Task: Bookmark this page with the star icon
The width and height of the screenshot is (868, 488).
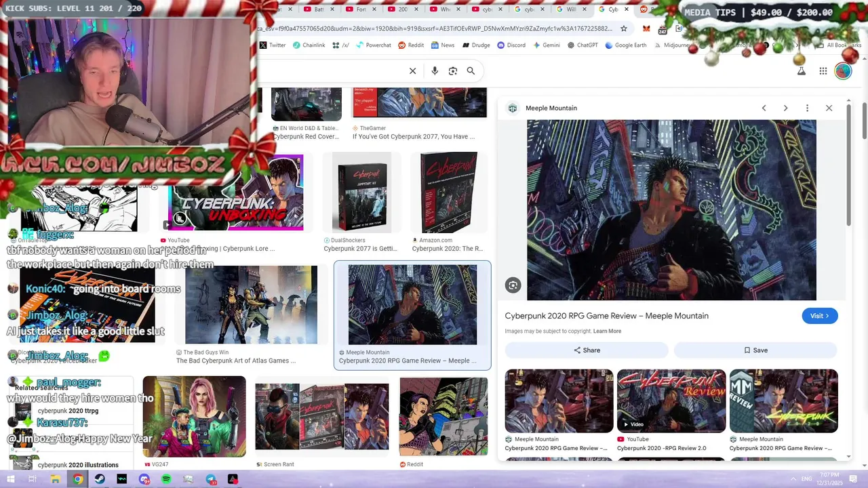Action: [x=624, y=28]
